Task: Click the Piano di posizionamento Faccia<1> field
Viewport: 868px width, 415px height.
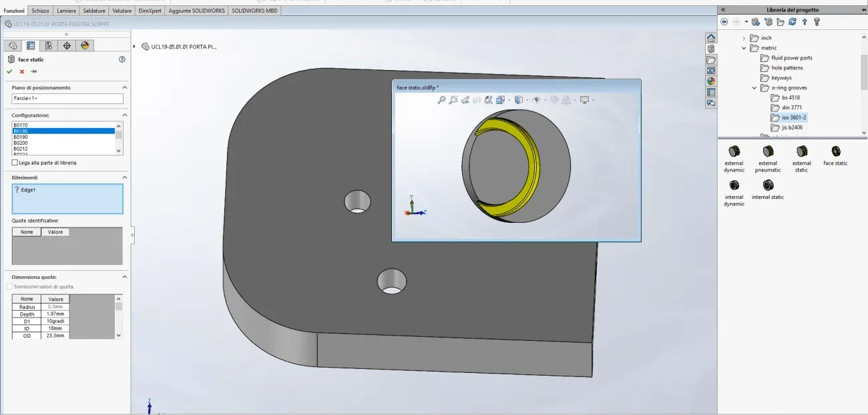Action: pyautogui.click(x=67, y=99)
